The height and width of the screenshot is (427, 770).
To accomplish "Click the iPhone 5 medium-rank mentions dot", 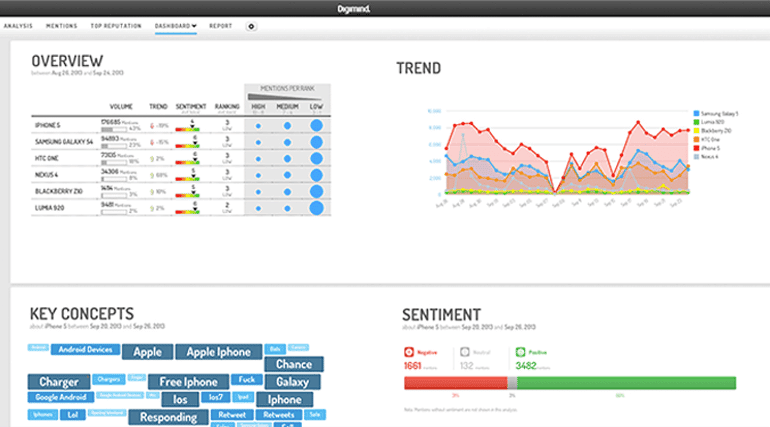I will [x=287, y=126].
